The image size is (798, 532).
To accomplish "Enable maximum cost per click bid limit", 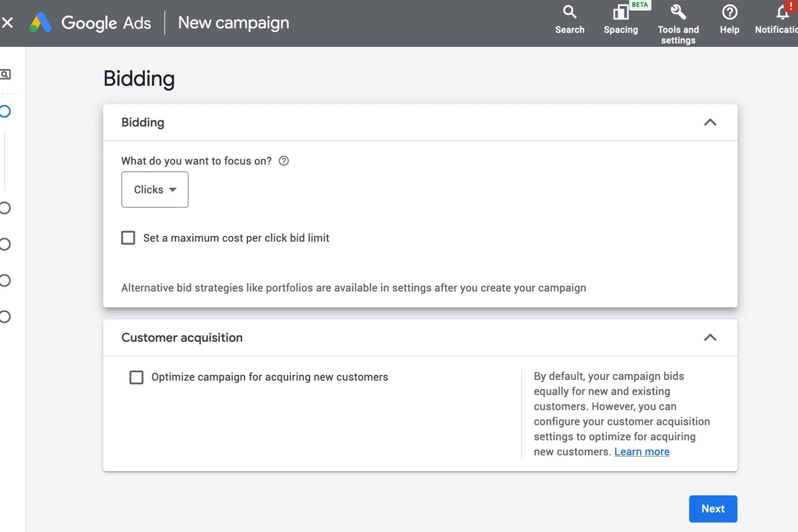I will [x=128, y=238].
